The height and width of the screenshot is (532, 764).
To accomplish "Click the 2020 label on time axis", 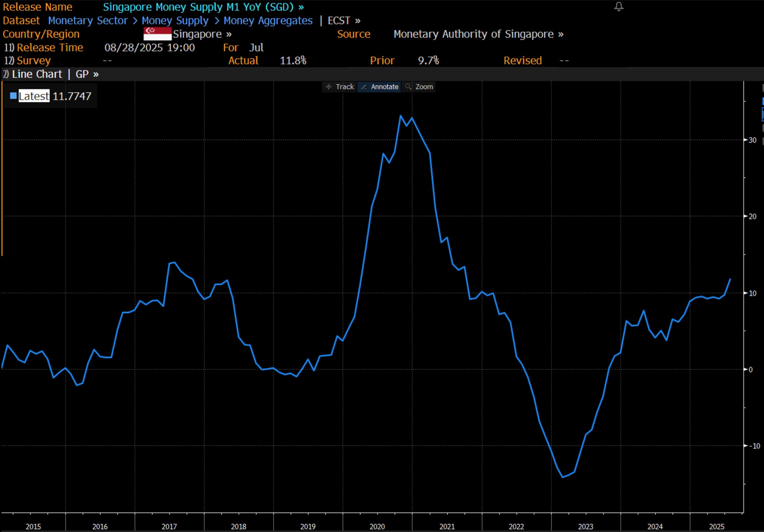I will (x=377, y=527).
